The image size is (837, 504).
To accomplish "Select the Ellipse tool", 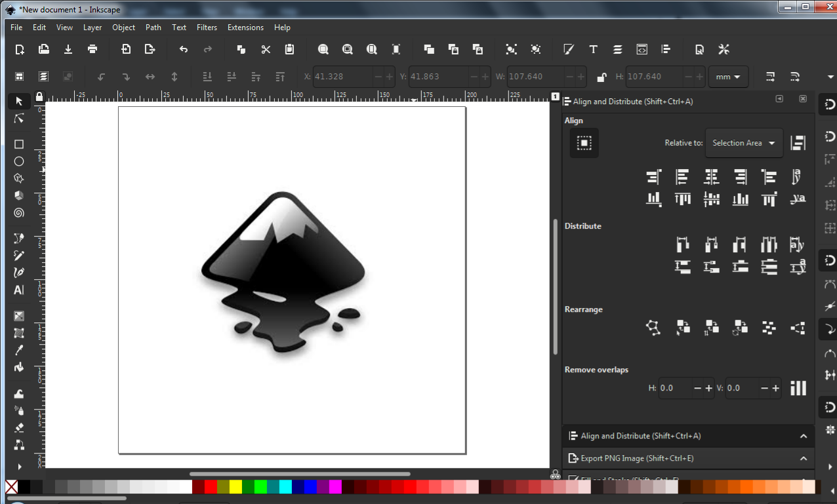I will [19, 161].
